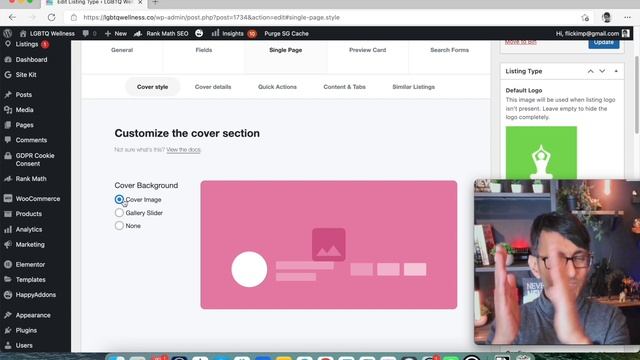This screenshot has width=640, height=360.
Task: Move Listing Type panel up
Action: click(590, 71)
